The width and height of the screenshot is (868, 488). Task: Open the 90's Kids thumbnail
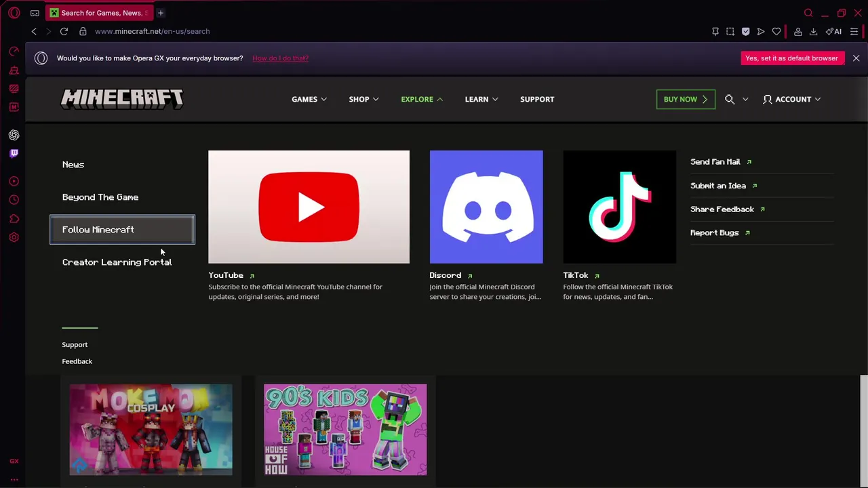345,430
